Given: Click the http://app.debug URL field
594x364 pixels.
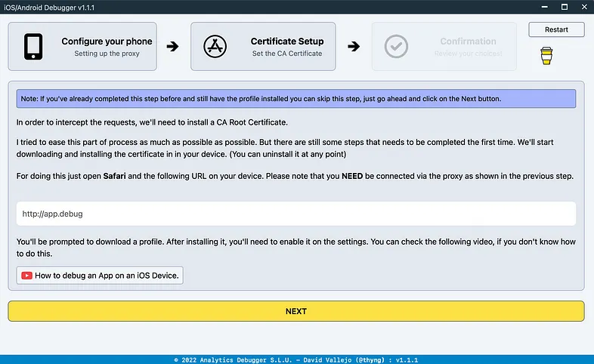Looking at the screenshot, I should [296, 214].
